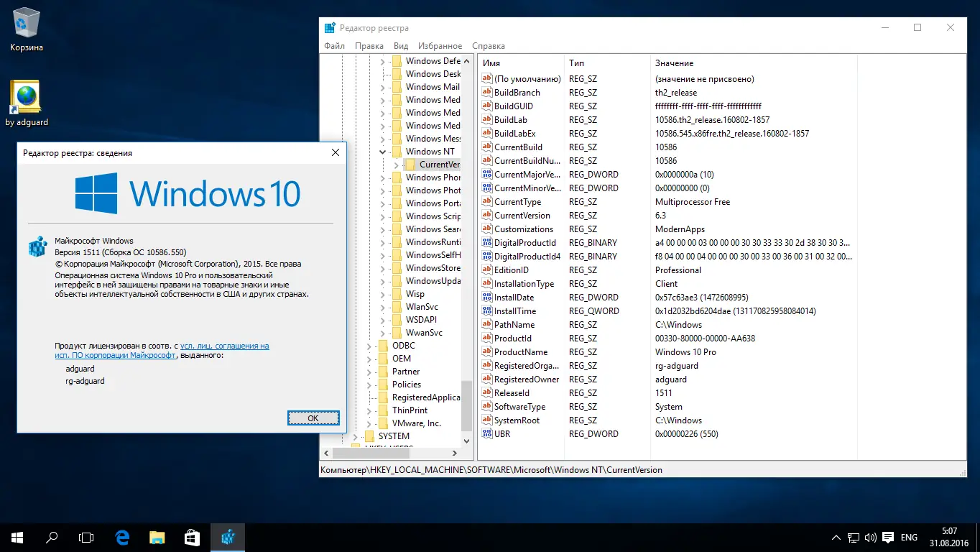Open the Избранное menu
Screen dimensions: 980x552
coord(440,46)
